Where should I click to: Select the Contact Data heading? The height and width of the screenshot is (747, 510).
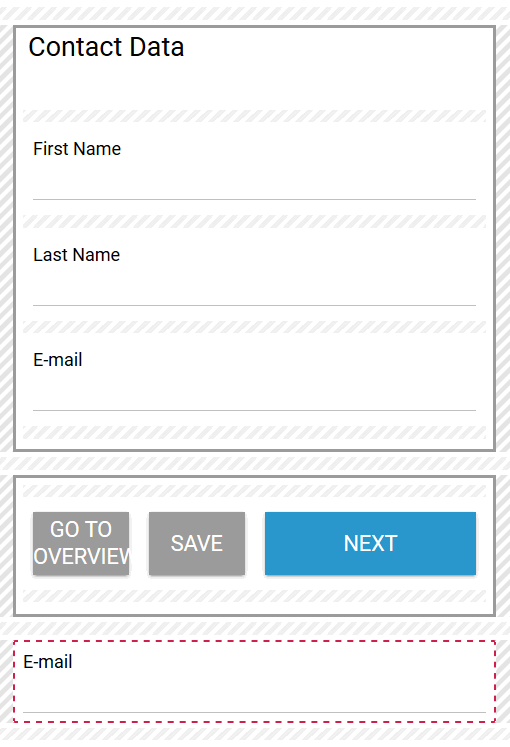pyautogui.click(x=106, y=47)
